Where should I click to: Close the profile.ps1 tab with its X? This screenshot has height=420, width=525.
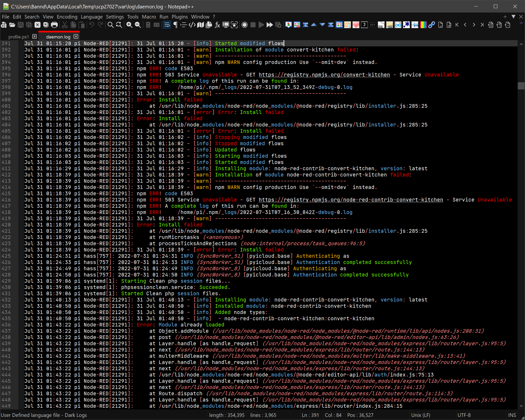35,37
